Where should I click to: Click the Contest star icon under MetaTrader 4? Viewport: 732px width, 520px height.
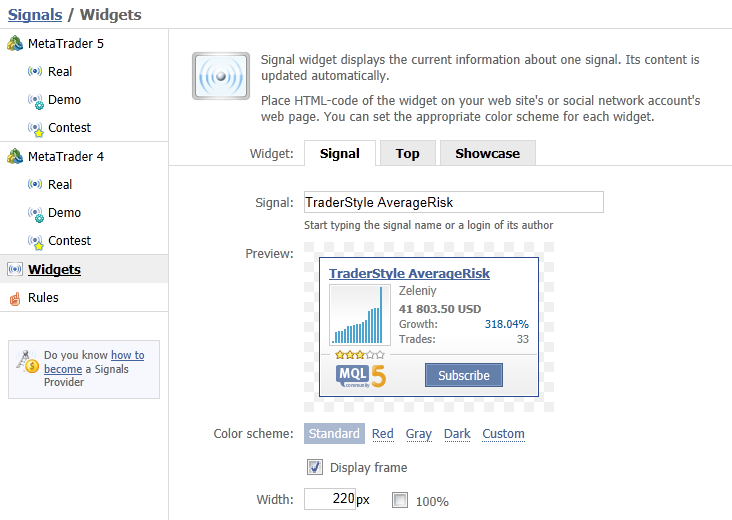tap(35, 242)
